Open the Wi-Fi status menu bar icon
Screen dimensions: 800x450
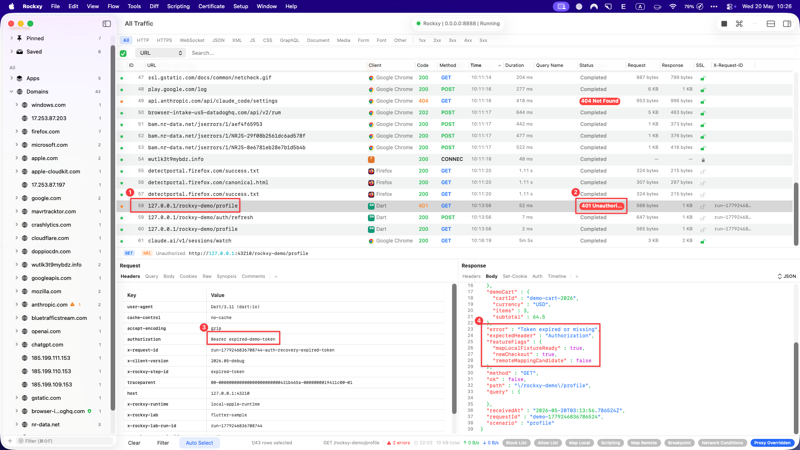[x=672, y=7]
